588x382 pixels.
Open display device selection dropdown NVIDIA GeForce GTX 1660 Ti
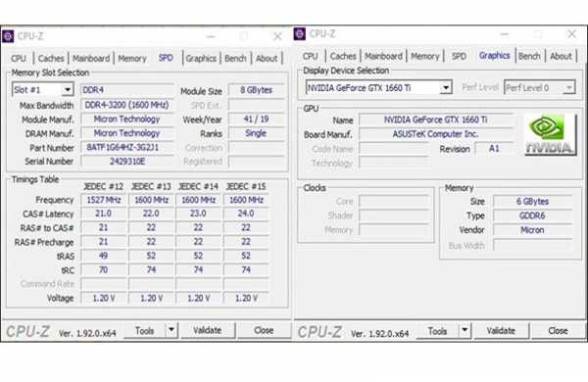[x=378, y=88]
